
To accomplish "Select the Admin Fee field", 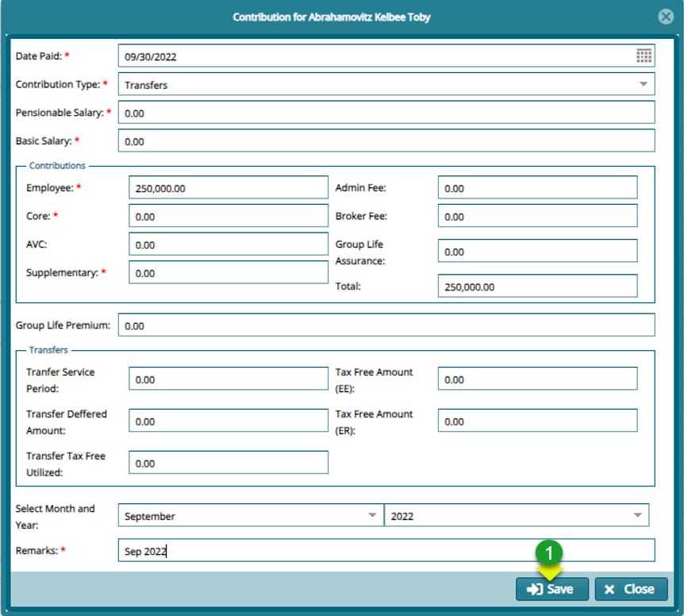I will tap(537, 187).
